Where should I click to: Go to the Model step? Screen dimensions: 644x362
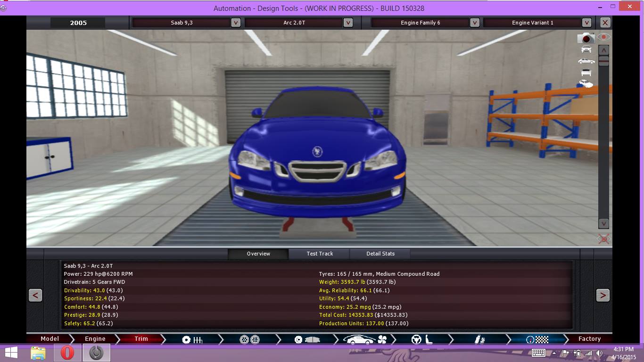tap(50, 339)
